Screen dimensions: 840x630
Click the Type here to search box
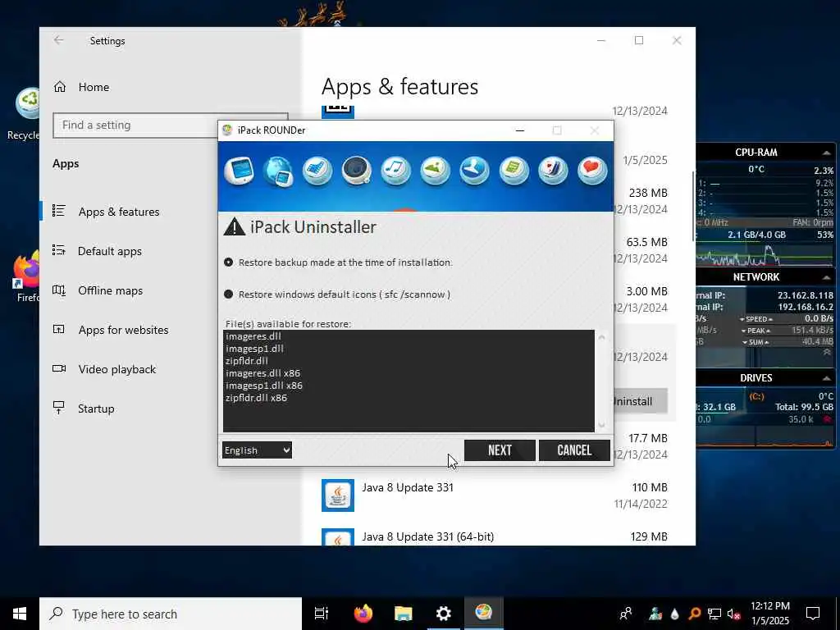171,614
